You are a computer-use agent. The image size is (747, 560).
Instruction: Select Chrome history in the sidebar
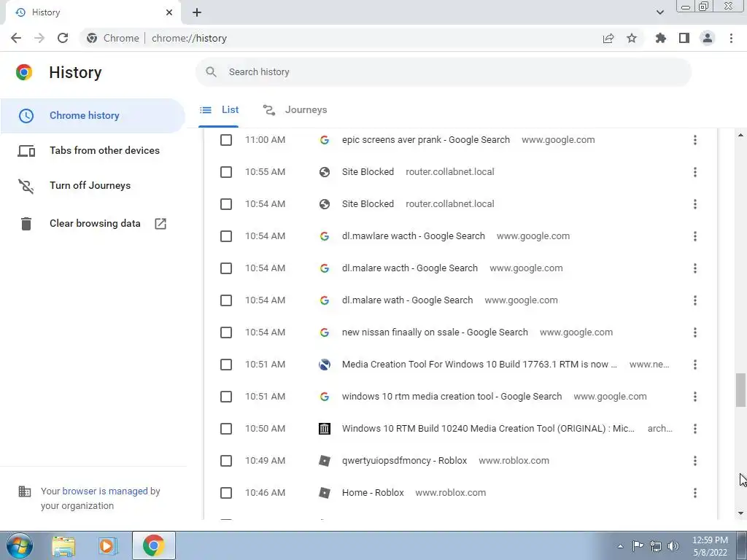(x=93, y=116)
